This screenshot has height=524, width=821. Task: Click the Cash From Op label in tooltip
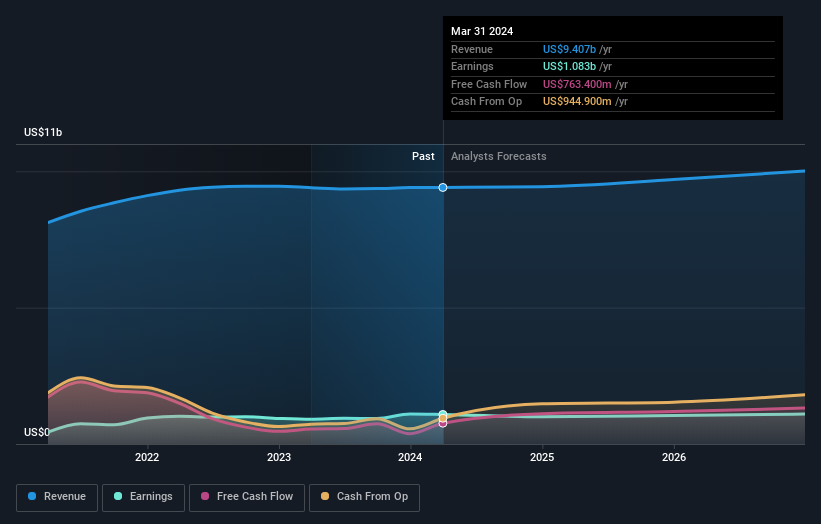click(486, 102)
